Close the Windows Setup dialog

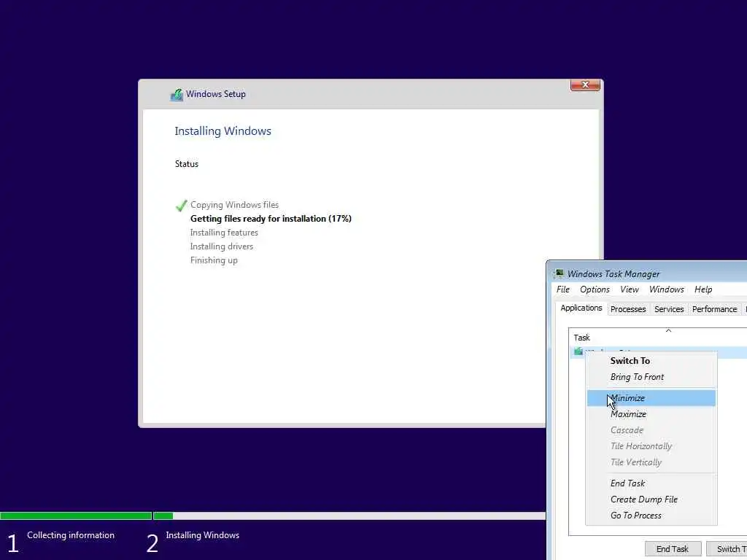pyautogui.click(x=585, y=85)
